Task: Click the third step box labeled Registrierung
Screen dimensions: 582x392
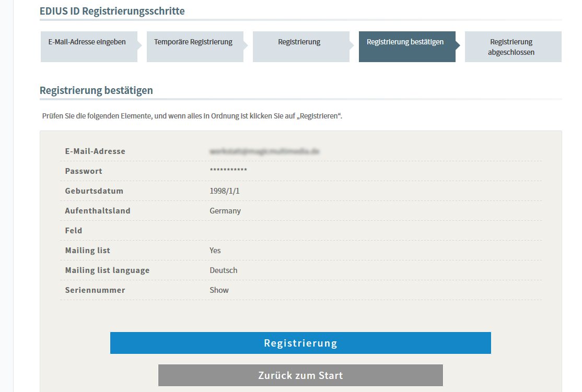Action: [x=299, y=42]
